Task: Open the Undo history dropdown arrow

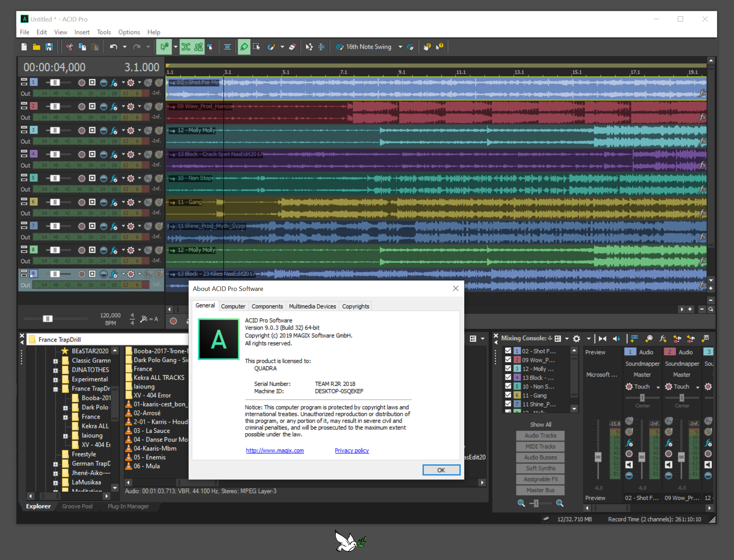Action: pyautogui.click(x=125, y=47)
